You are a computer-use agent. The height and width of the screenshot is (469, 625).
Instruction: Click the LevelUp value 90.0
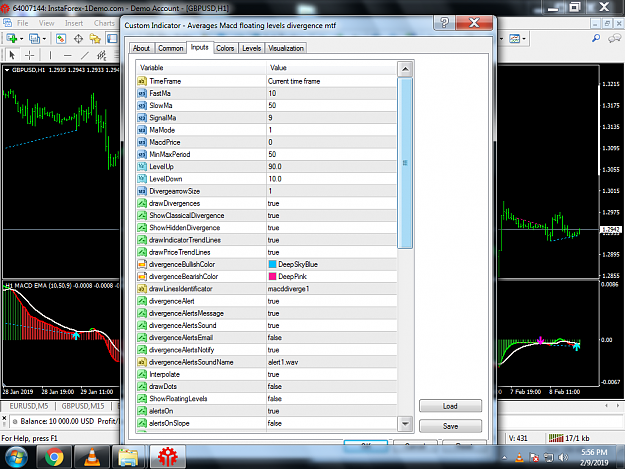pyautogui.click(x=331, y=167)
